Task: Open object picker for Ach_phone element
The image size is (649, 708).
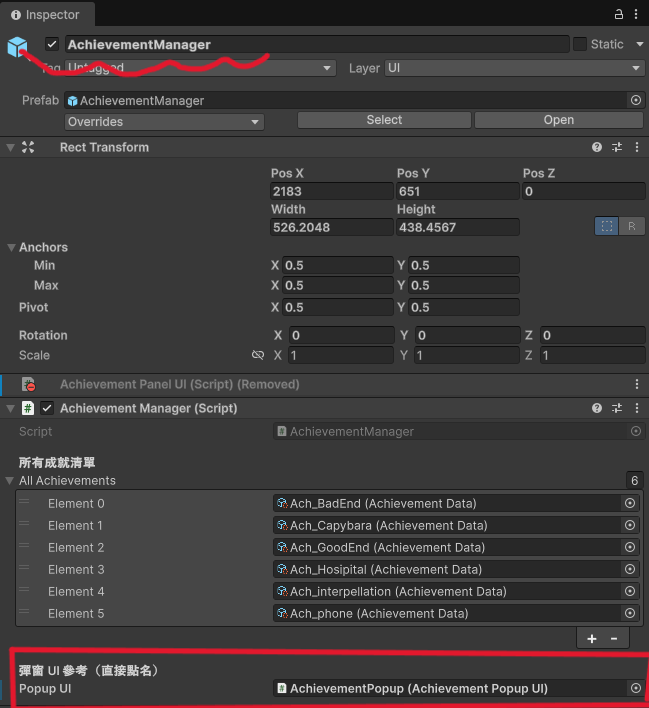Action: (x=630, y=613)
